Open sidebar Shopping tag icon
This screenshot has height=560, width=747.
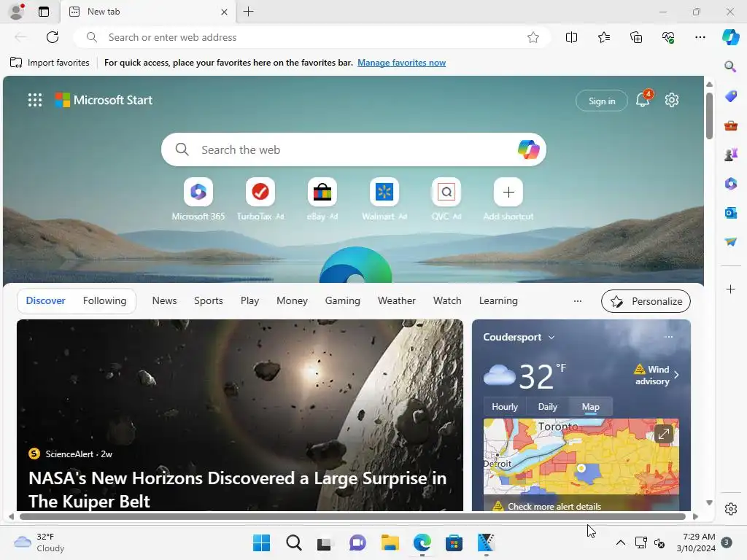pyautogui.click(x=730, y=96)
